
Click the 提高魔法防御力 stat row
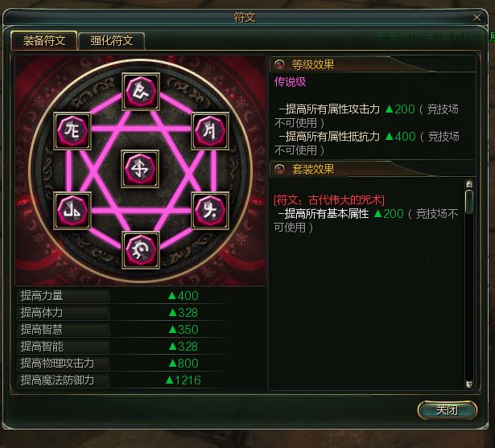coord(122,380)
